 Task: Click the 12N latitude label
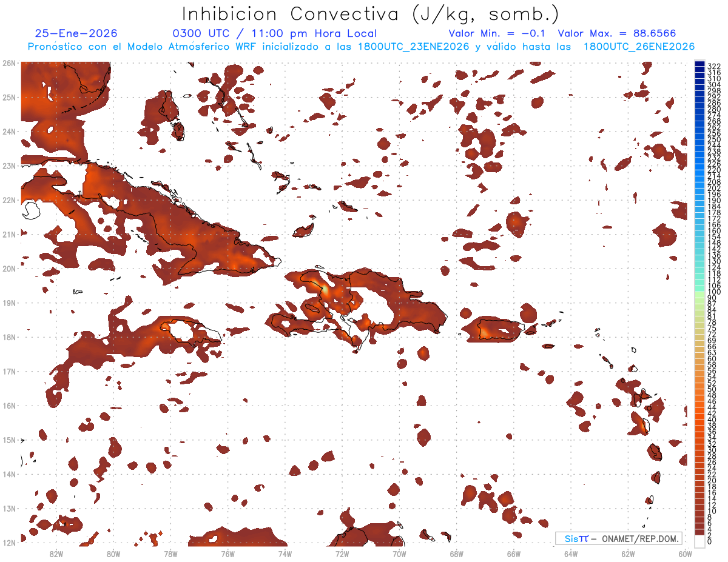[x=9, y=543]
